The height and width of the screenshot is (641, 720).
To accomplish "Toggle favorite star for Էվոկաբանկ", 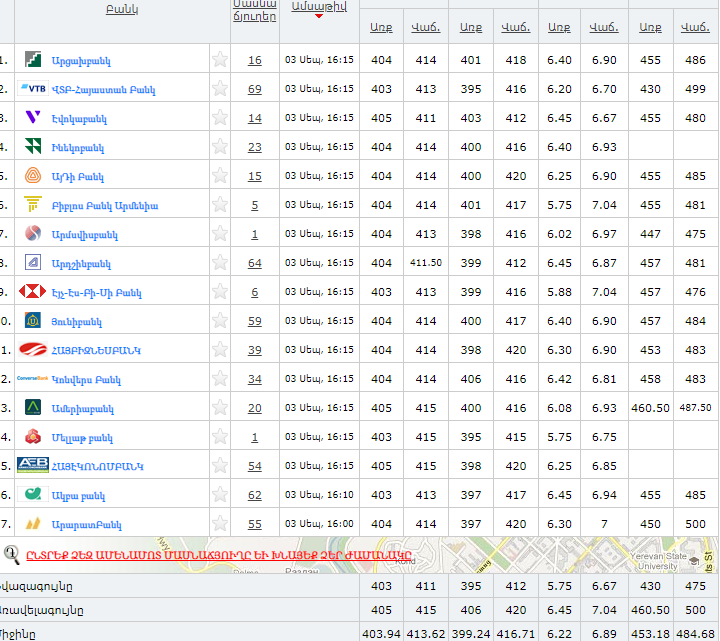I will tap(220, 117).
